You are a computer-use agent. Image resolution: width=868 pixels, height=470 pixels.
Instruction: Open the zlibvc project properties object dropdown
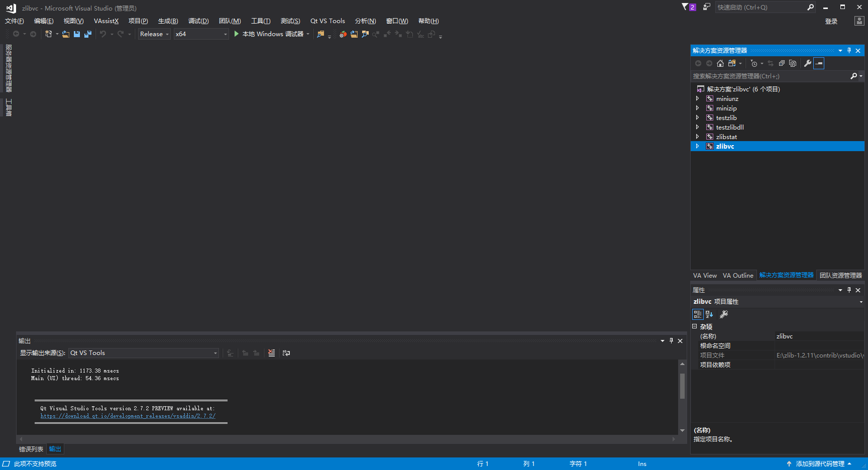861,302
